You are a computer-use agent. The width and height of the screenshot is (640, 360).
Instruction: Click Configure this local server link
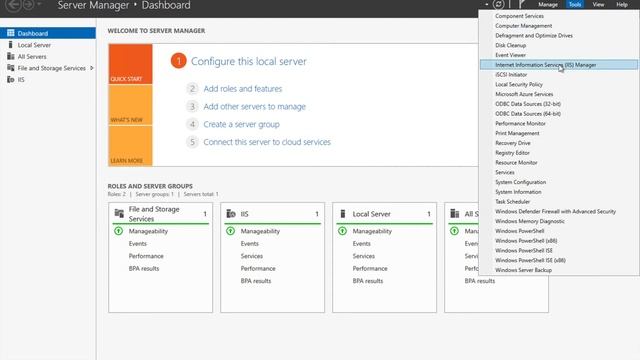coord(249,61)
